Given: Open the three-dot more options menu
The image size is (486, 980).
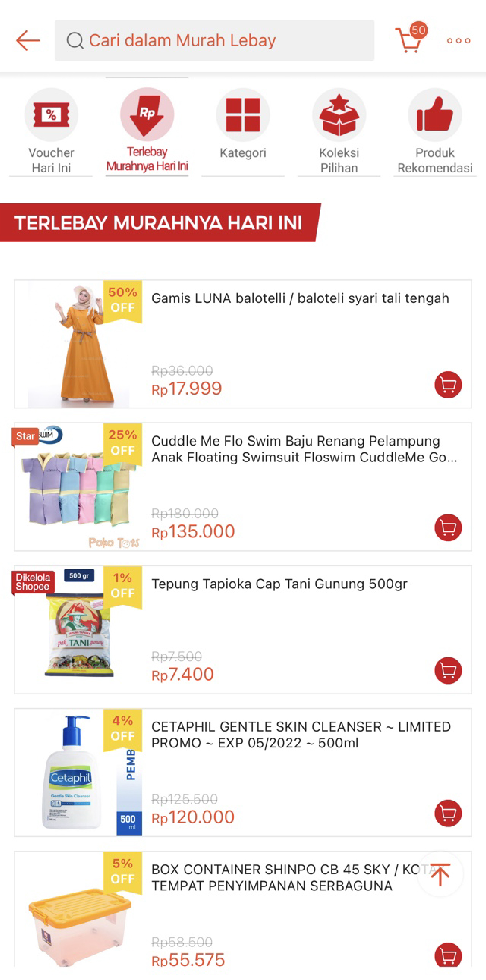Looking at the screenshot, I should pos(458,41).
